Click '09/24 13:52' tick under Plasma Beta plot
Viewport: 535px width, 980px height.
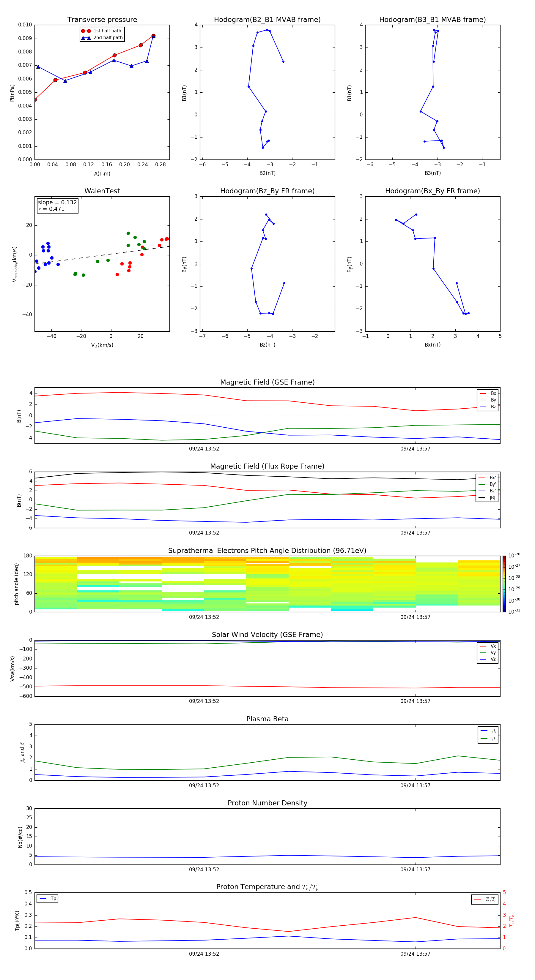point(204,785)
